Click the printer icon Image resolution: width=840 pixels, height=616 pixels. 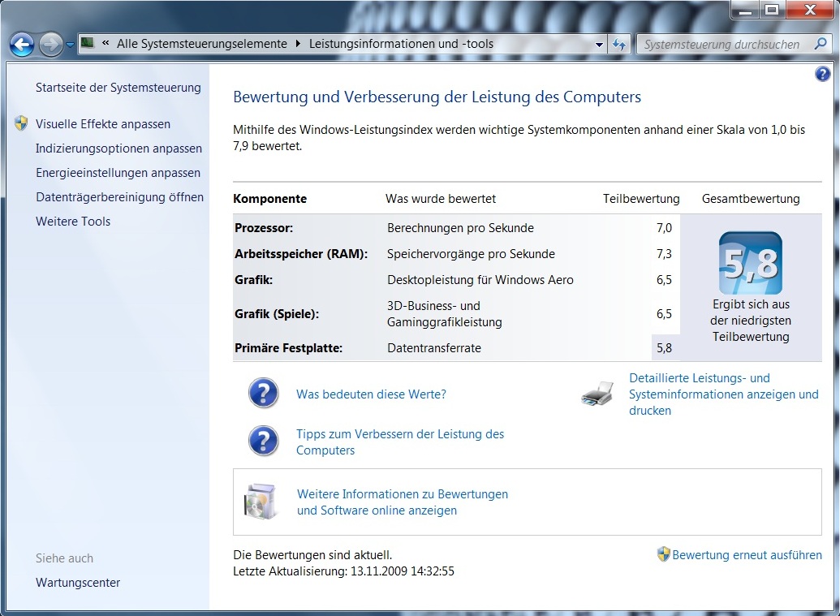click(x=597, y=394)
